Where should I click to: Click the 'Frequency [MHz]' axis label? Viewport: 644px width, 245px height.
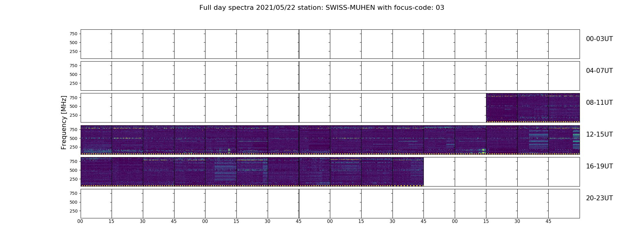[x=64, y=123]
